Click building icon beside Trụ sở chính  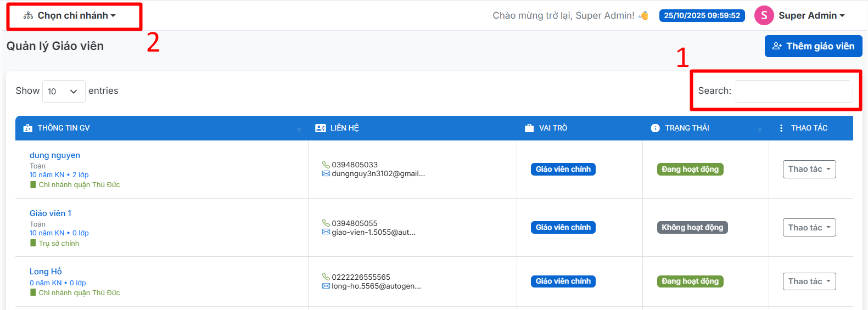[x=33, y=243]
